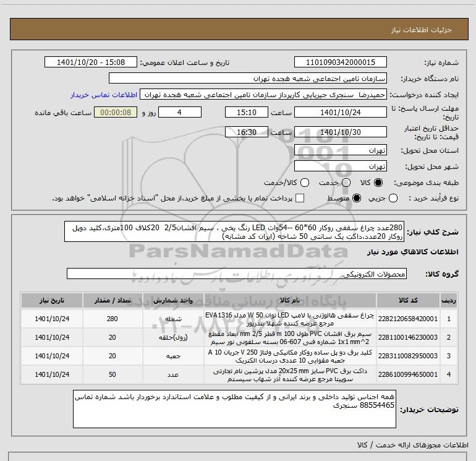Click the remaining days field showing 4
The width and height of the screenshot is (476, 461).
[180, 112]
